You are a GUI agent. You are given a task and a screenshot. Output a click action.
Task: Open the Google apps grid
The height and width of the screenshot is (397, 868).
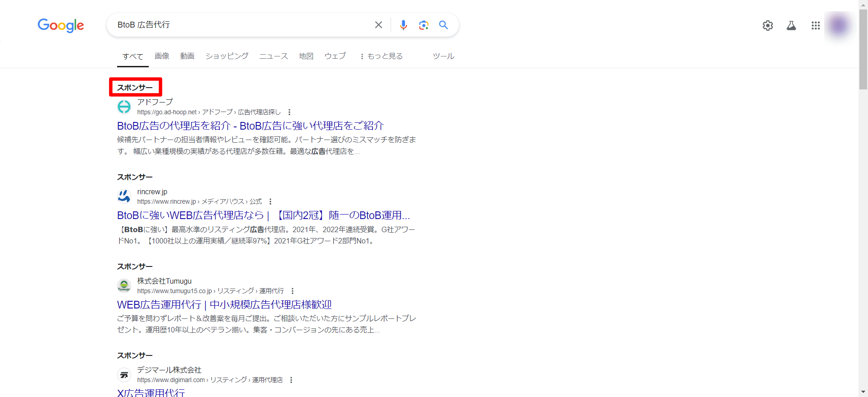click(816, 25)
